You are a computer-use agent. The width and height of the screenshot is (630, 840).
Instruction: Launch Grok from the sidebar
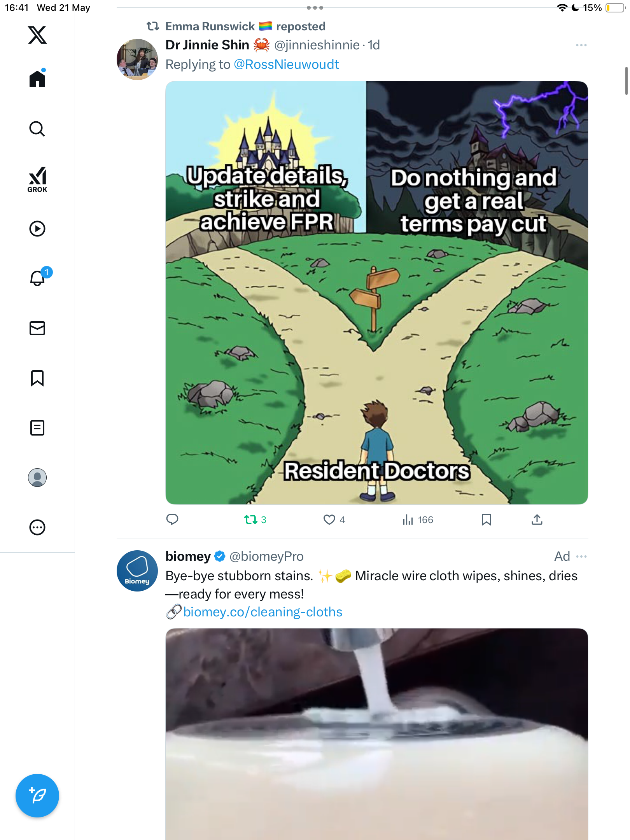pyautogui.click(x=37, y=180)
